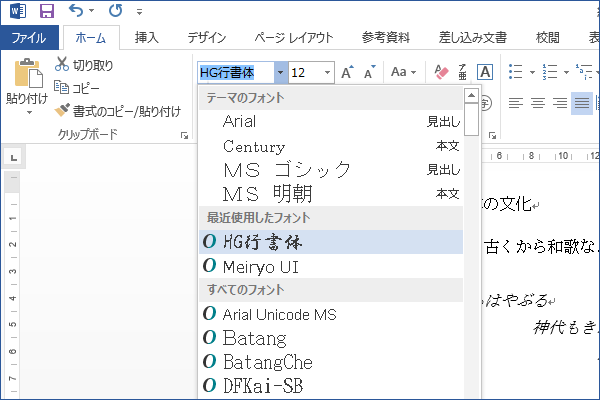This screenshot has height=400, width=600.
Task: Select the BatangChe font
Action: pos(331,362)
